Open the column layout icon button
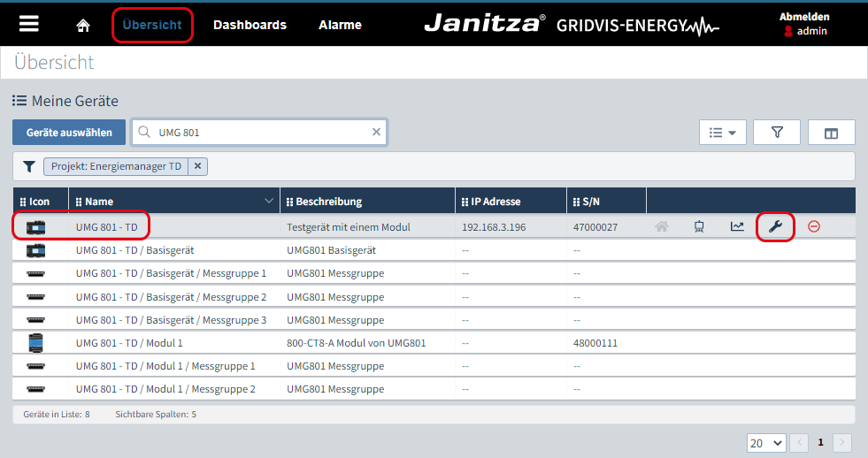868x458 pixels. coord(831,133)
